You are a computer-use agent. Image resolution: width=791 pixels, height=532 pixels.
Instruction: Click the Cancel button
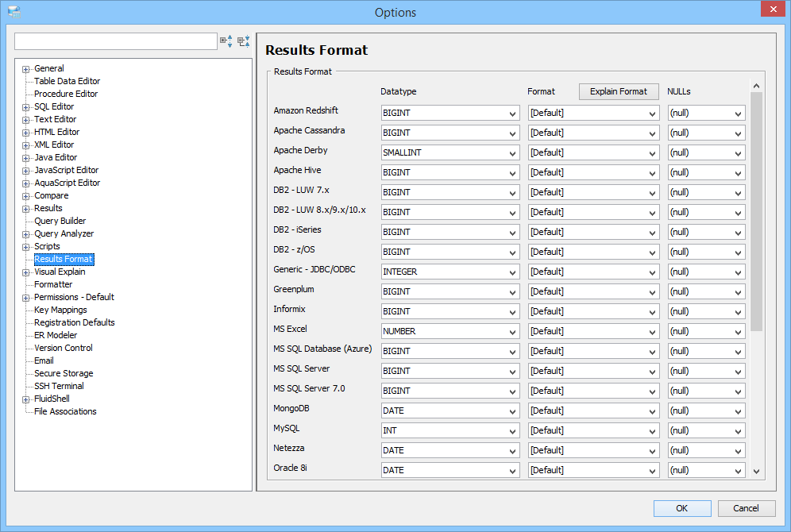coord(746,508)
